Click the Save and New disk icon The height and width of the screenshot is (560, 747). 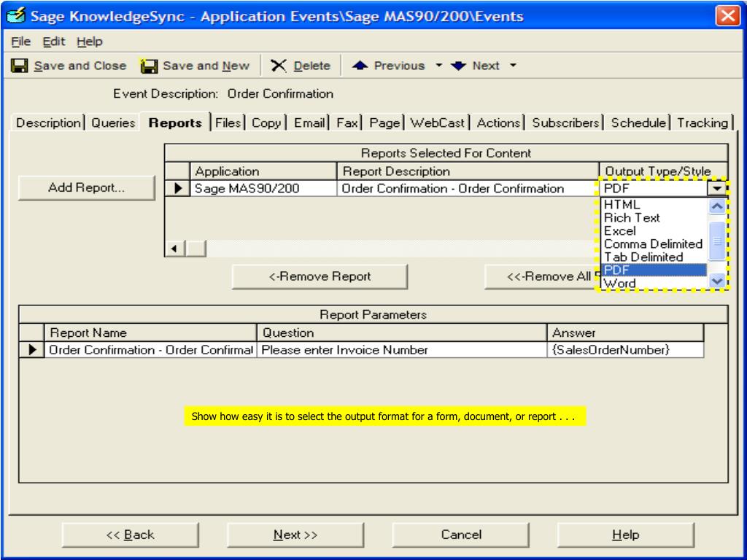pyautogui.click(x=149, y=66)
